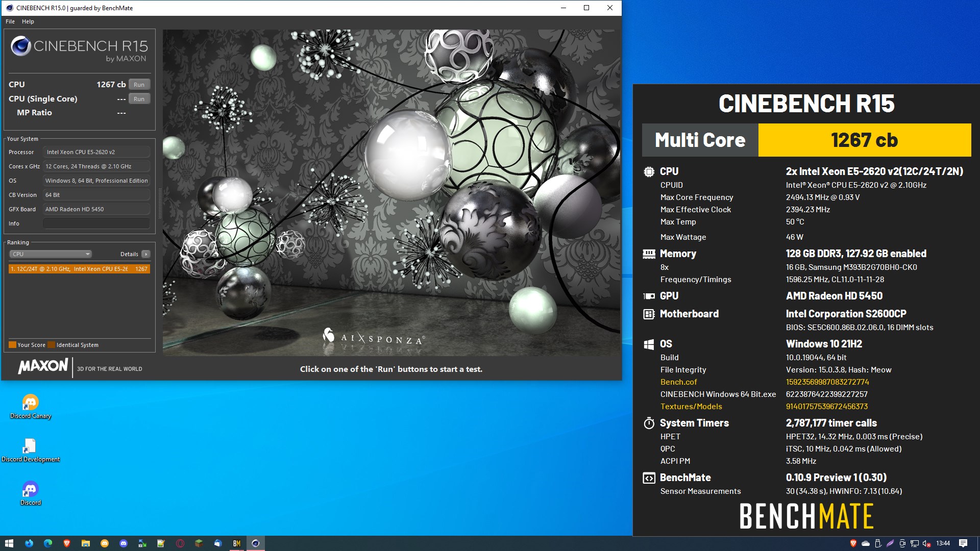980x551 pixels.
Task: Click the Identical System brown legend swatch
Action: point(51,345)
